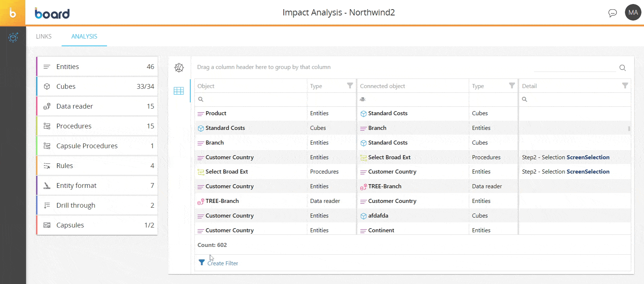Open filter dropdown on Connected object Type column
This screenshot has width=644, height=284.
(512, 86)
